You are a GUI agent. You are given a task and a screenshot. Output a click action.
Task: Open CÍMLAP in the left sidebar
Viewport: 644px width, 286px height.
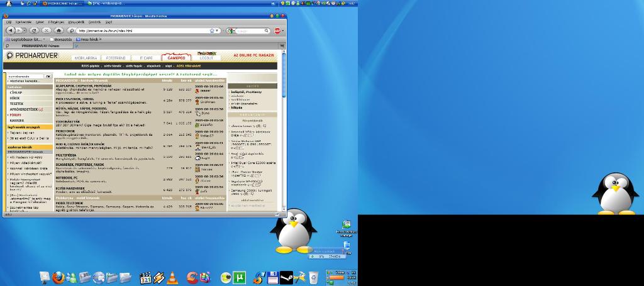click(16, 93)
